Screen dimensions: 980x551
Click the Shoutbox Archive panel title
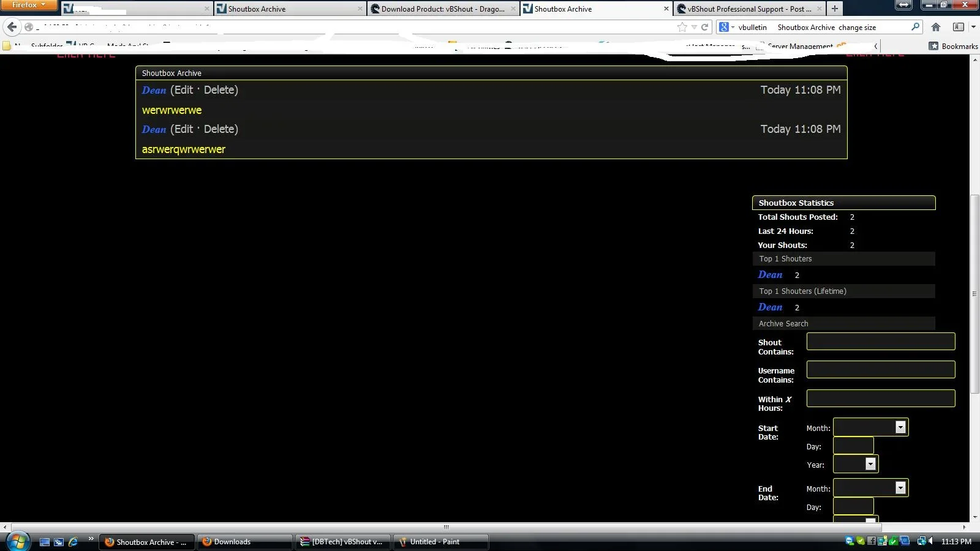tap(171, 73)
